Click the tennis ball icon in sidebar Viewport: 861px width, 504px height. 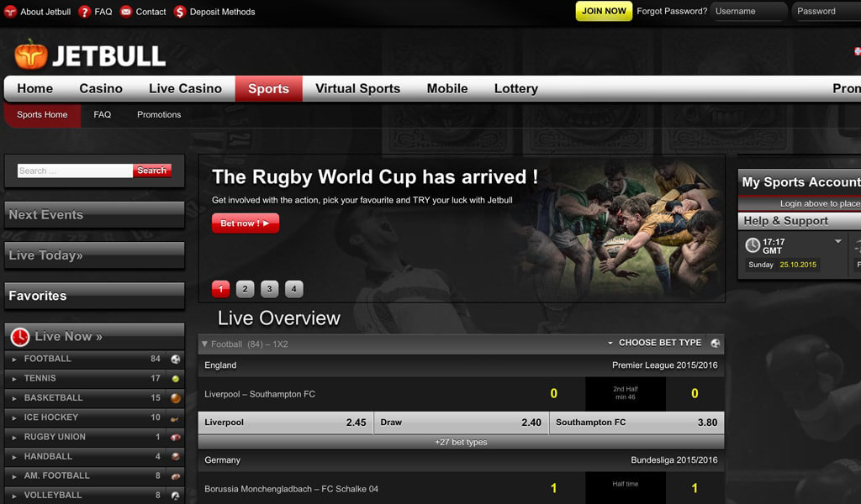[175, 378]
